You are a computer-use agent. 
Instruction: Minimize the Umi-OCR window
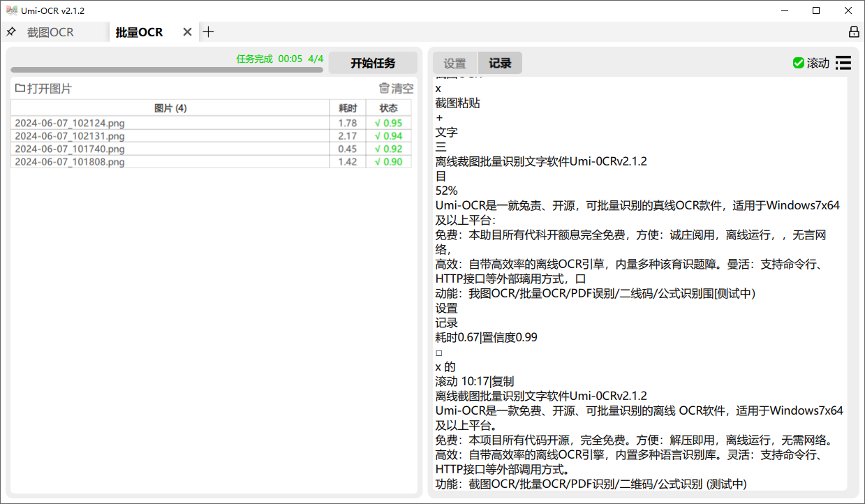[784, 10]
